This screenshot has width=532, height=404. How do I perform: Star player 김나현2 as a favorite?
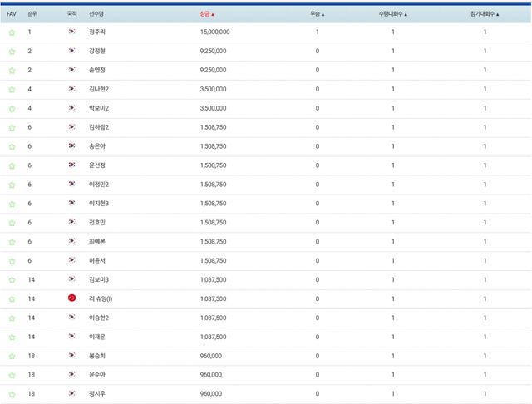[x=12, y=90]
